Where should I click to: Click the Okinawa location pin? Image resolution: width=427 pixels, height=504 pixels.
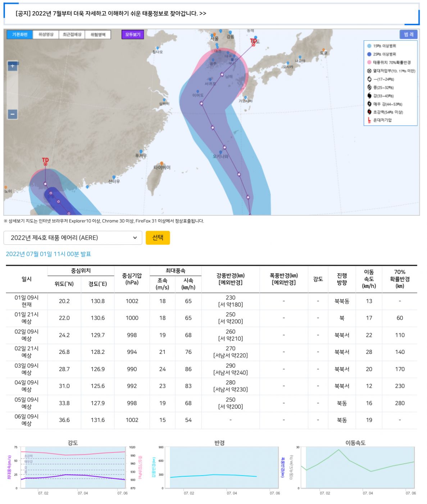pyautogui.click(x=221, y=153)
